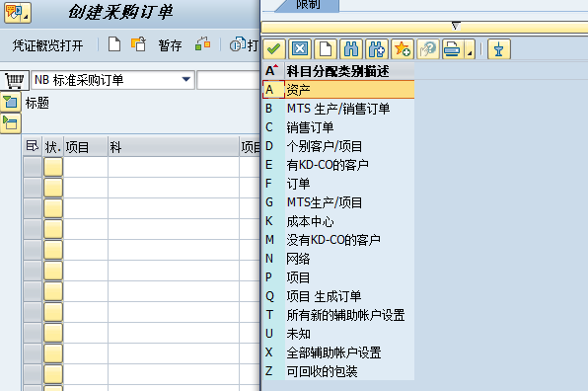Screen dimensions: 588x391
Task: Click the table settings icon in grid header
Action: point(33,146)
